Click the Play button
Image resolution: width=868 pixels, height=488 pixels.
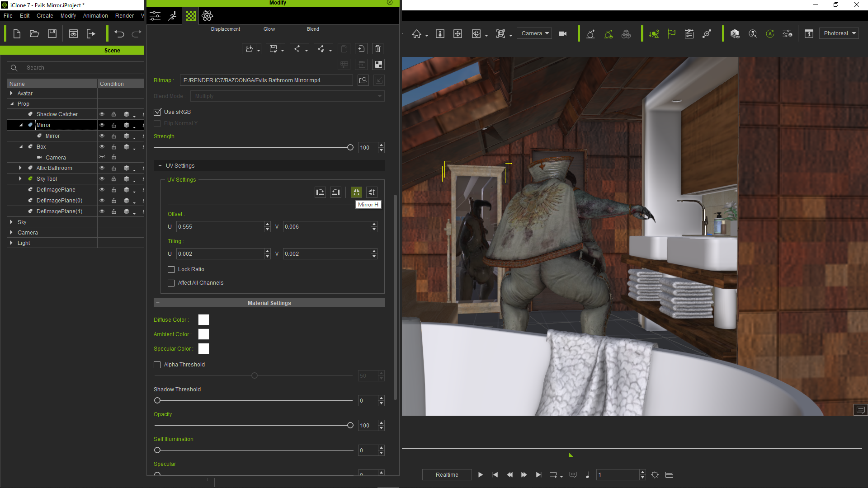(x=481, y=475)
